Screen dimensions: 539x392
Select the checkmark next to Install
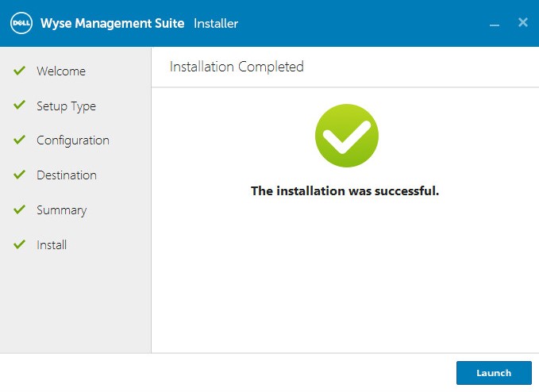(19, 244)
